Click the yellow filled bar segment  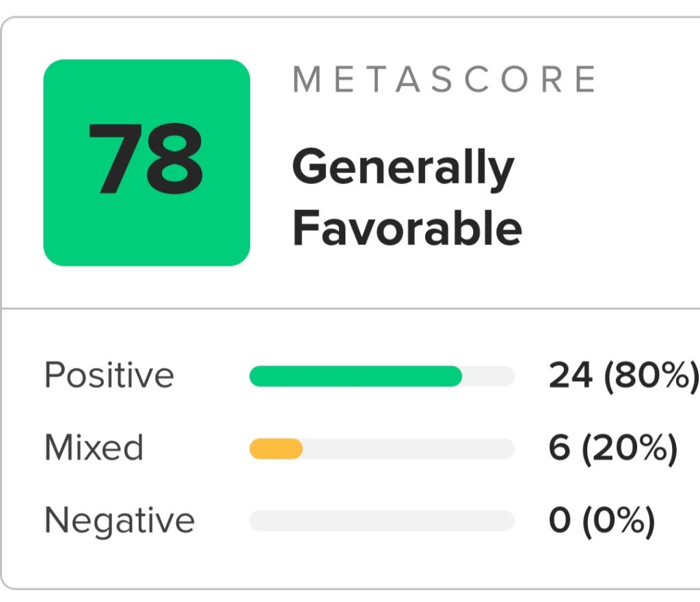click(276, 449)
